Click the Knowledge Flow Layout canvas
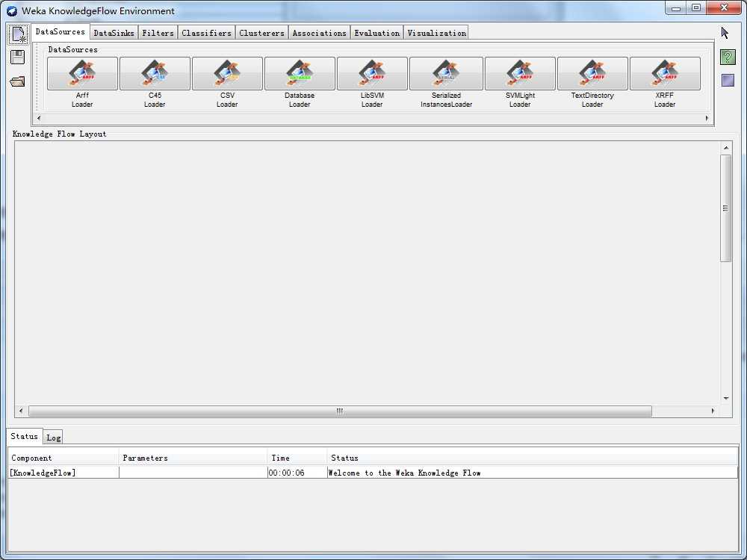 pos(367,273)
